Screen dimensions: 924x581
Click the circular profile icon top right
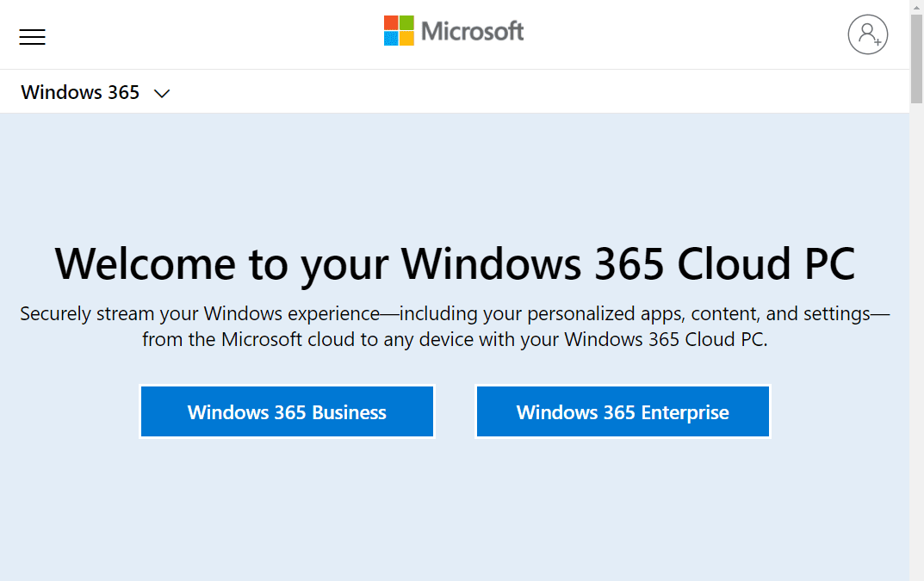click(868, 34)
